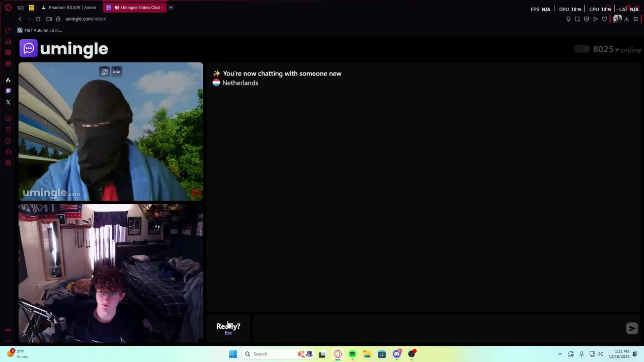Open clock showing 1:21 PM
This screenshot has height=362, width=644.
coord(619,354)
